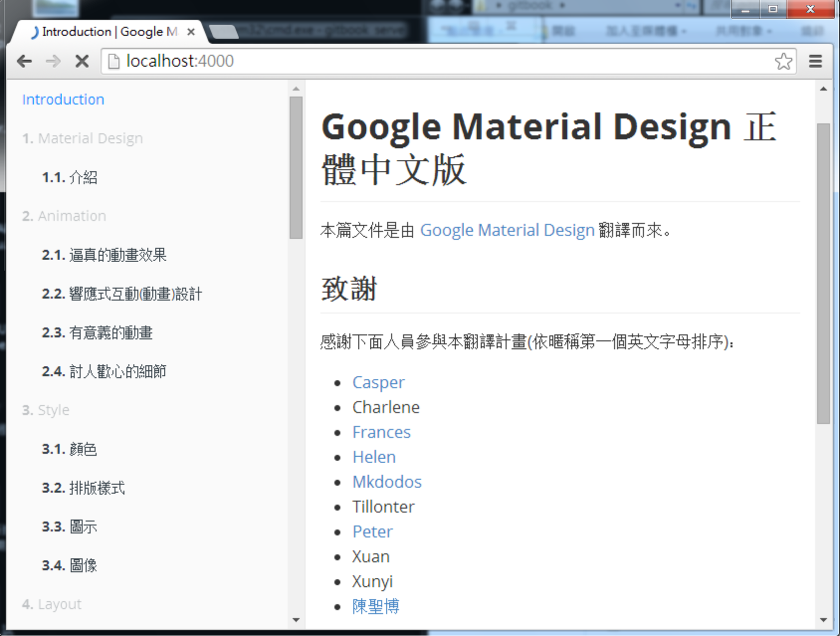Screen dimensions: 840x636
Task: Open section 3.3. 圖示
Action: click(x=69, y=527)
